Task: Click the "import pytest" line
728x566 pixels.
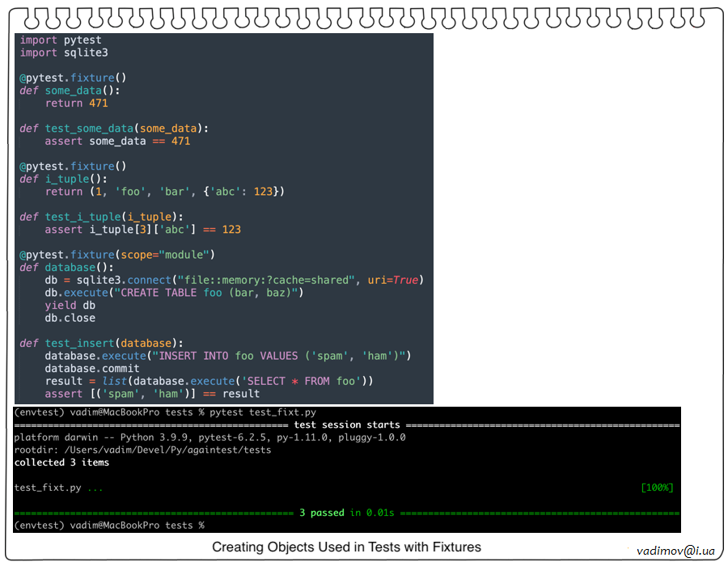Action: pyautogui.click(x=61, y=40)
